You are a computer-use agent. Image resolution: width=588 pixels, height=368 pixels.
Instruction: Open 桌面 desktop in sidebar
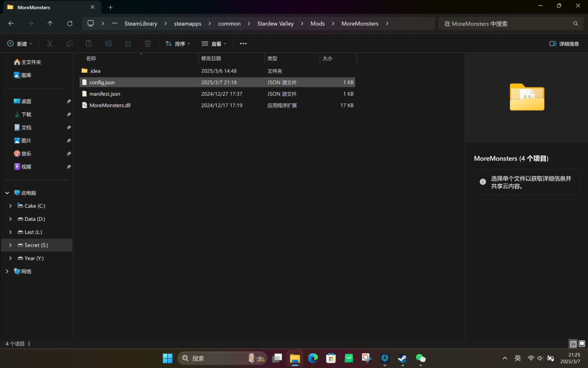click(23, 101)
